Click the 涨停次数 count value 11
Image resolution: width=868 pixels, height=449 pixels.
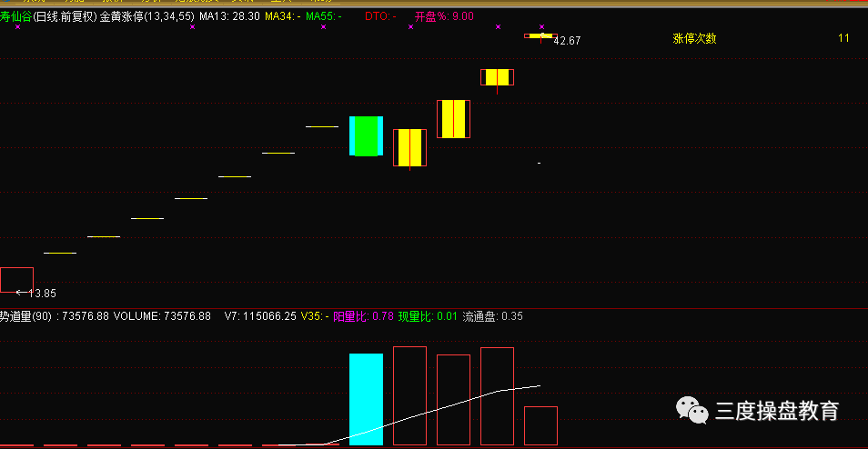(843, 38)
